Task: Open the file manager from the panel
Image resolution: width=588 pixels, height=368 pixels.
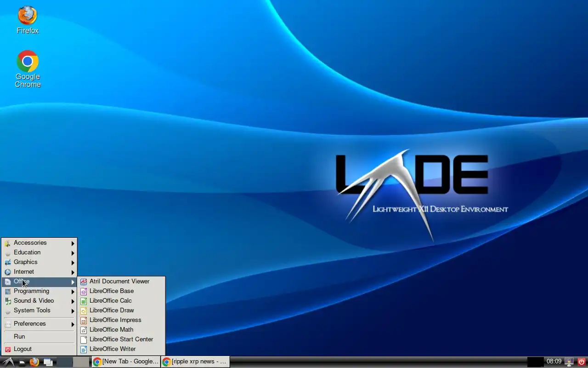Action: [22, 362]
